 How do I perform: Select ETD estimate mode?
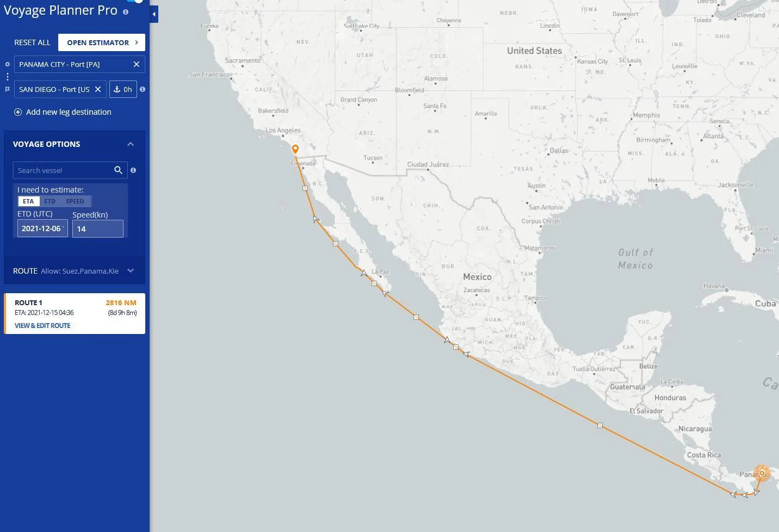[x=50, y=201]
